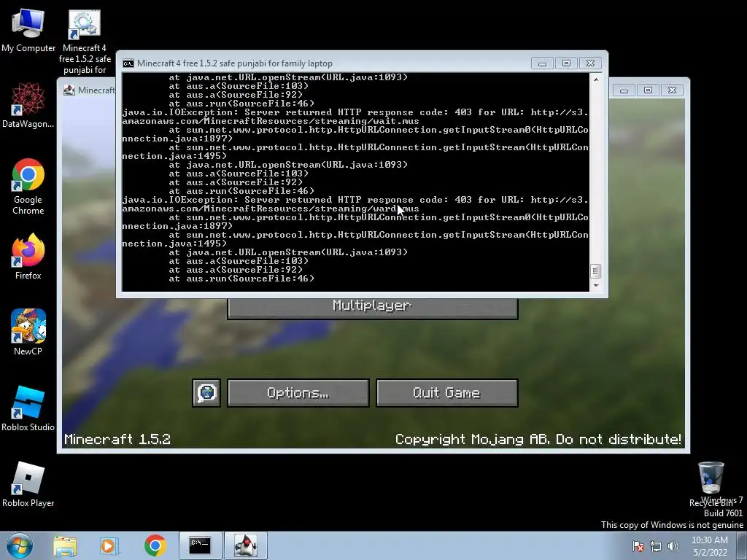
Task: Minimize the Minecraft window behind
Action: (624, 90)
